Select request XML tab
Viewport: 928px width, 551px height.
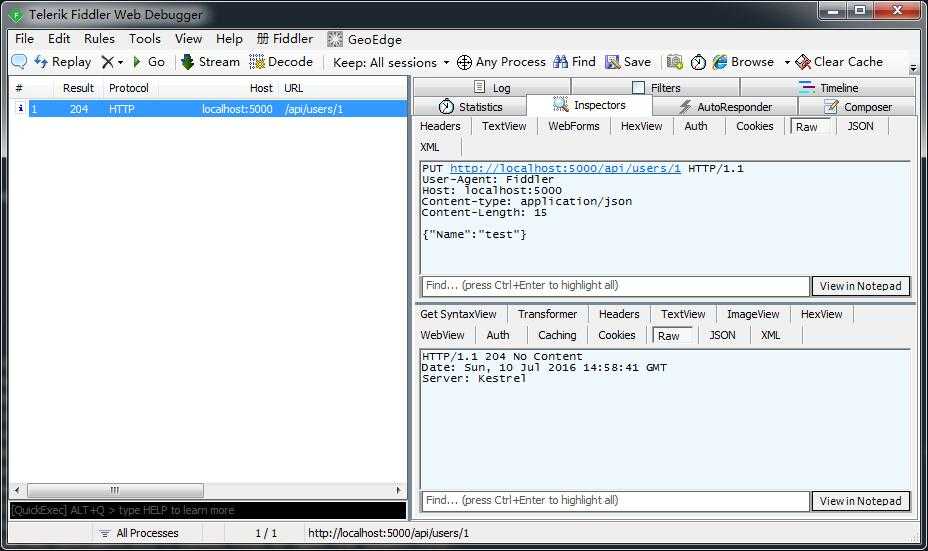pos(430,147)
